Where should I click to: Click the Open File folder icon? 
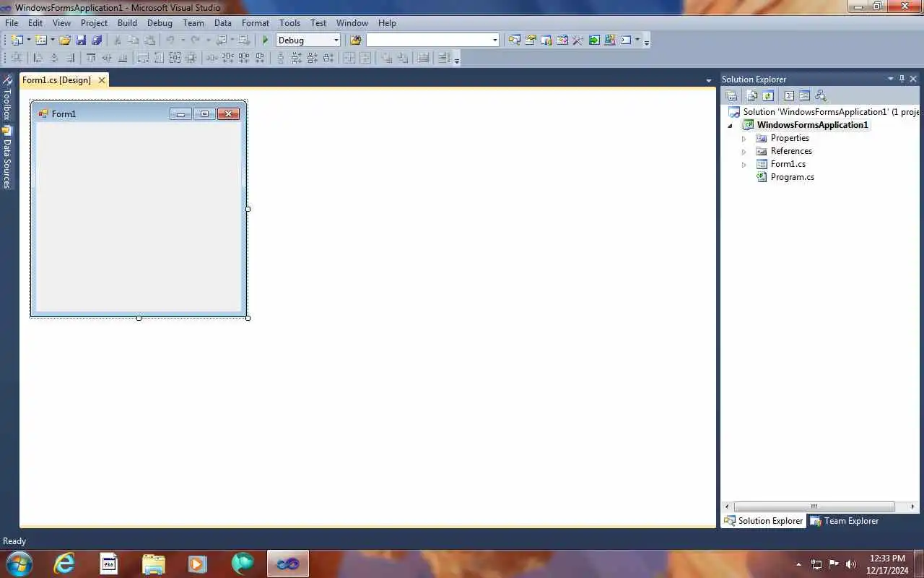pos(65,40)
